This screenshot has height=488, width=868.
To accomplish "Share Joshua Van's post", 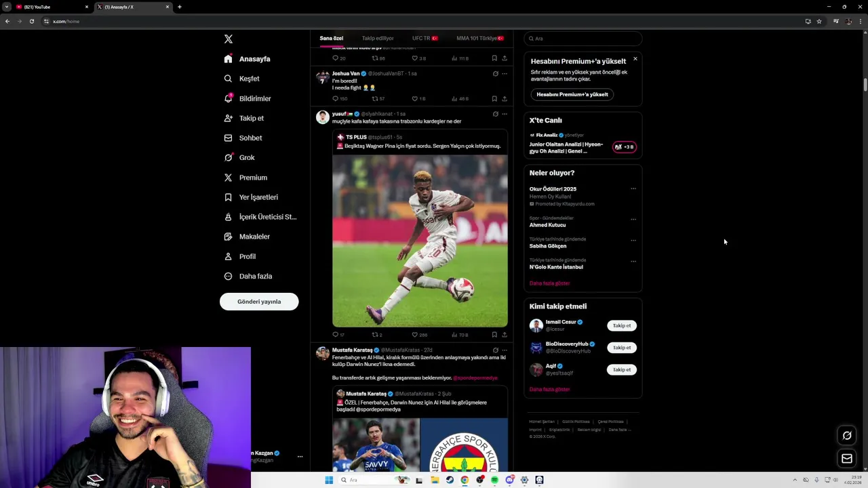I will [505, 99].
